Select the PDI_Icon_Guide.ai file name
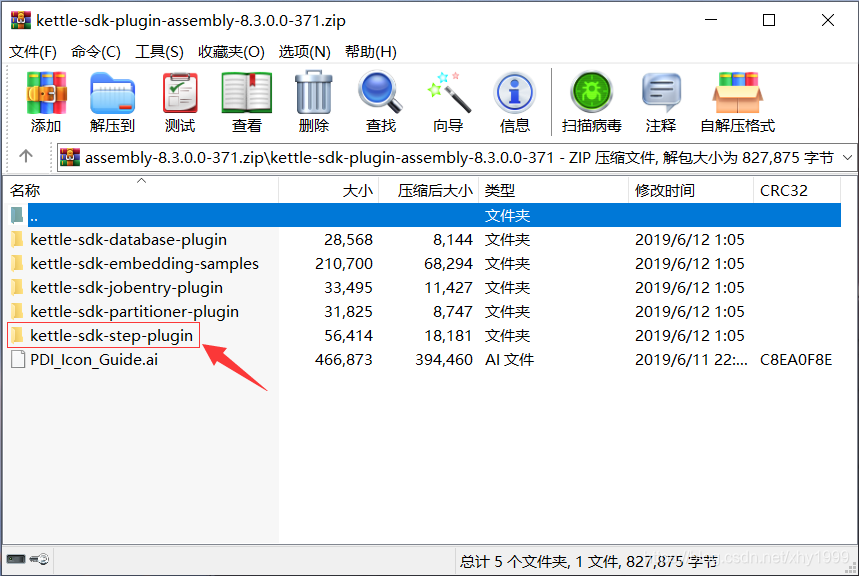This screenshot has height=576, width=859. tap(94, 360)
